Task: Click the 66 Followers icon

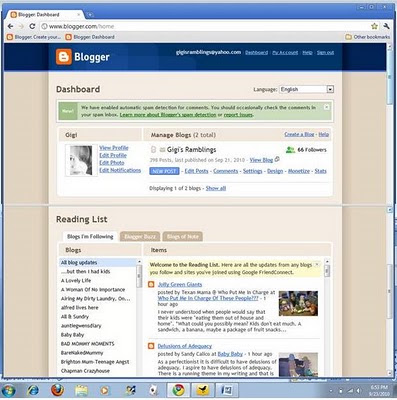Action: click(290, 150)
